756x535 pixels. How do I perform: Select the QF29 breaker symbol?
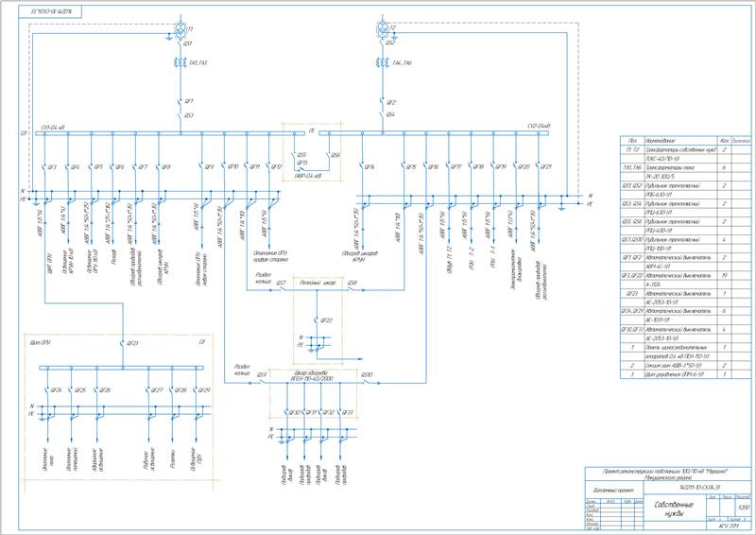coord(196,389)
